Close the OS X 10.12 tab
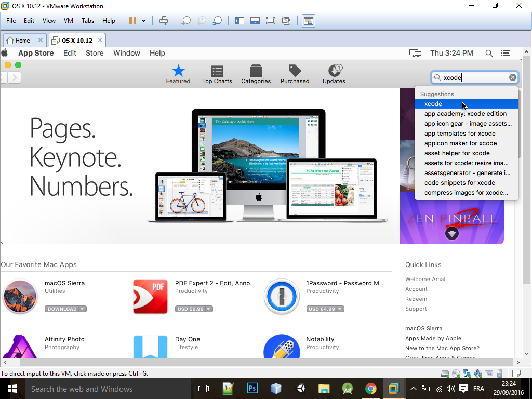This screenshot has height=399, width=532. (x=100, y=40)
